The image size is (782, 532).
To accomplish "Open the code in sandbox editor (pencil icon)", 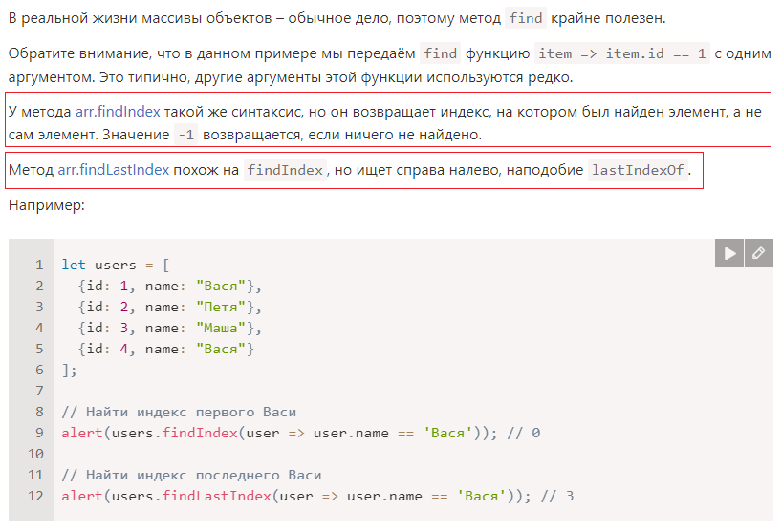I will [758, 253].
